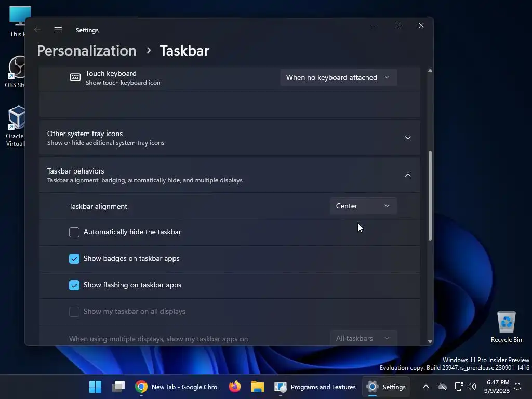Open File Explorer from the taskbar
This screenshot has width=532, height=399.
click(258, 387)
